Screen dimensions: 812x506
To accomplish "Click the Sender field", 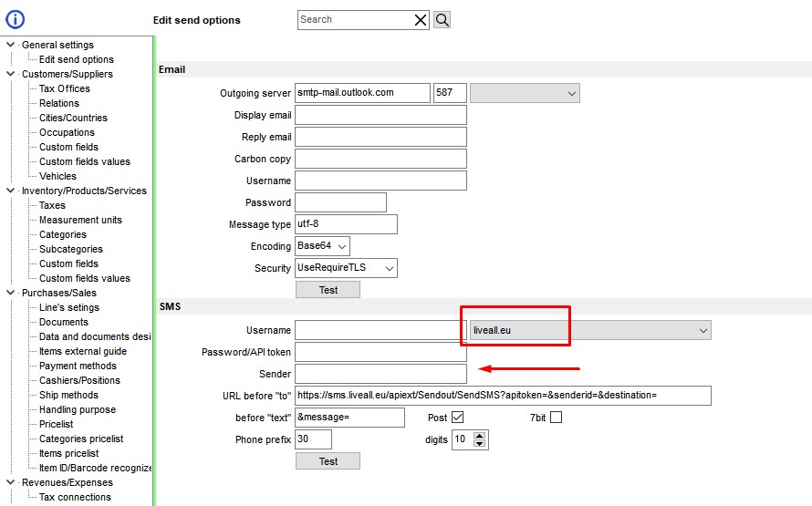I will click(x=380, y=374).
